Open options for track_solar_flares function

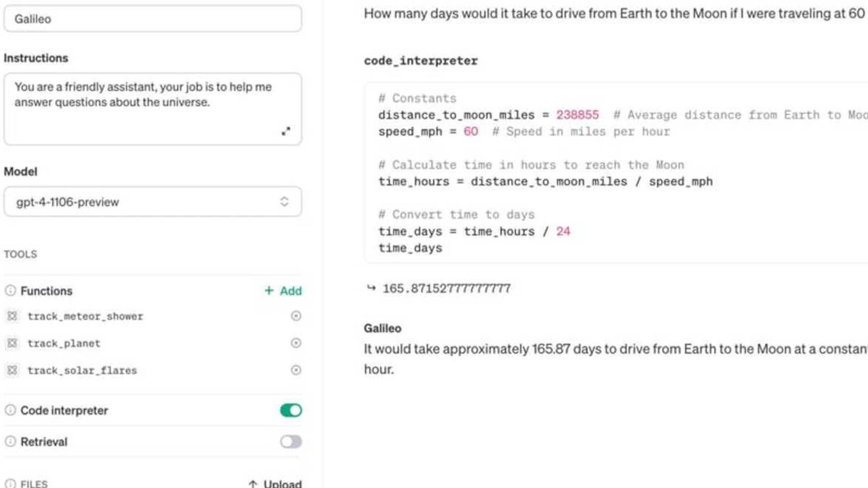(296, 370)
